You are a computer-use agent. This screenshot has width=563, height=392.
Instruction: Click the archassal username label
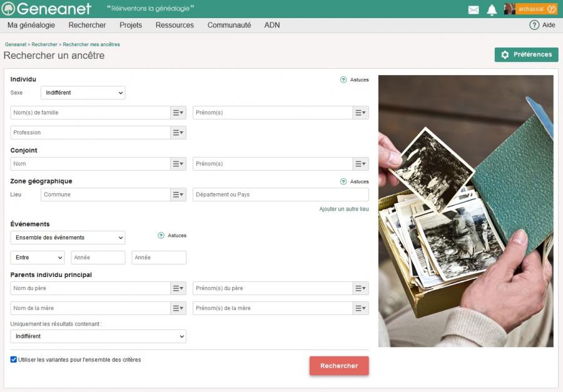click(x=531, y=9)
